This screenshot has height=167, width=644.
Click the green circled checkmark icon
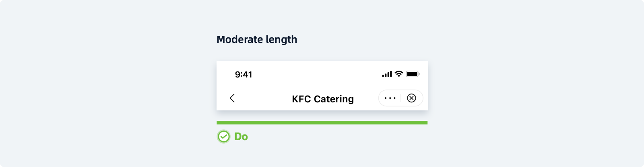[x=224, y=137]
